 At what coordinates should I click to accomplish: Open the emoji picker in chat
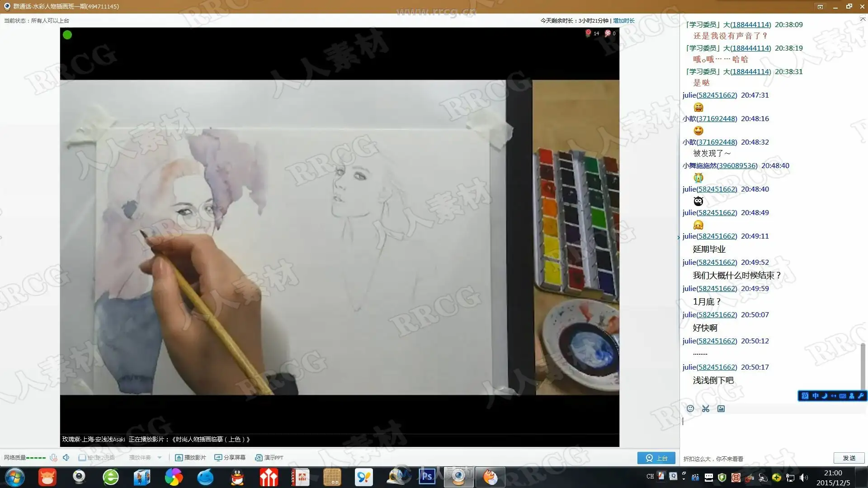pyautogui.click(x=690, y=408)
